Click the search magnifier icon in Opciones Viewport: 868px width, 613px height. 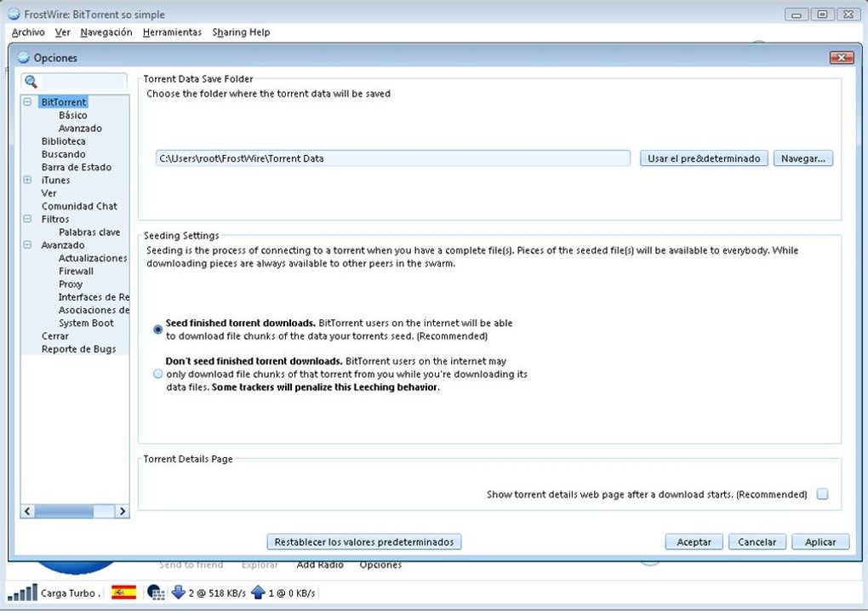click(31, 82)
